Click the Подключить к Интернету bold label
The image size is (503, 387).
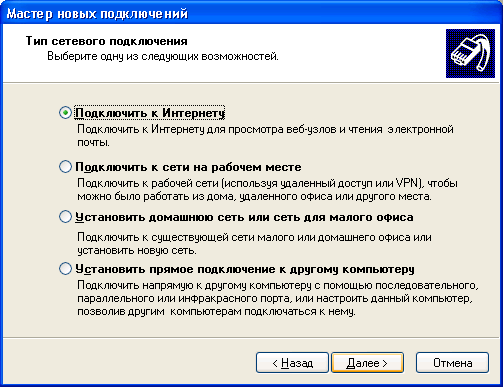150,113
